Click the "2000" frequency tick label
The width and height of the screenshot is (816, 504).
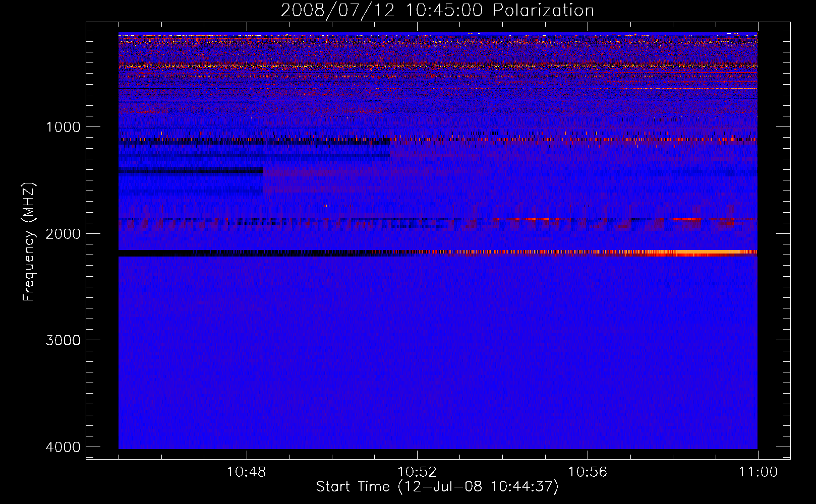[63, 234]
